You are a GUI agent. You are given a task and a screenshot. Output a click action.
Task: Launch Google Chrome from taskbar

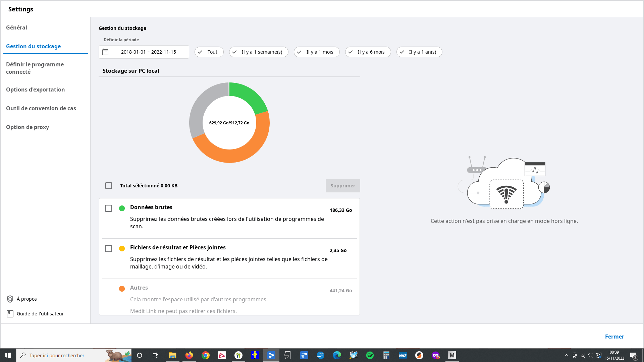click(x=206, y=355)
